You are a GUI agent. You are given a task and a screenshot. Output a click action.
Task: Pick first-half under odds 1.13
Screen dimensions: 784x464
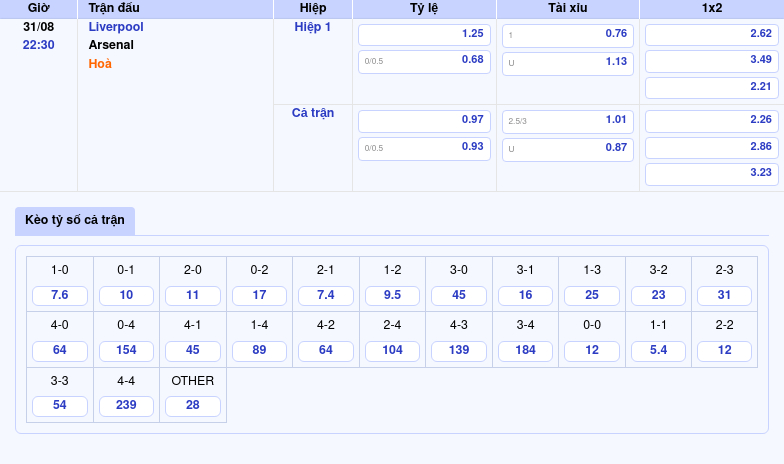(567, 60)
